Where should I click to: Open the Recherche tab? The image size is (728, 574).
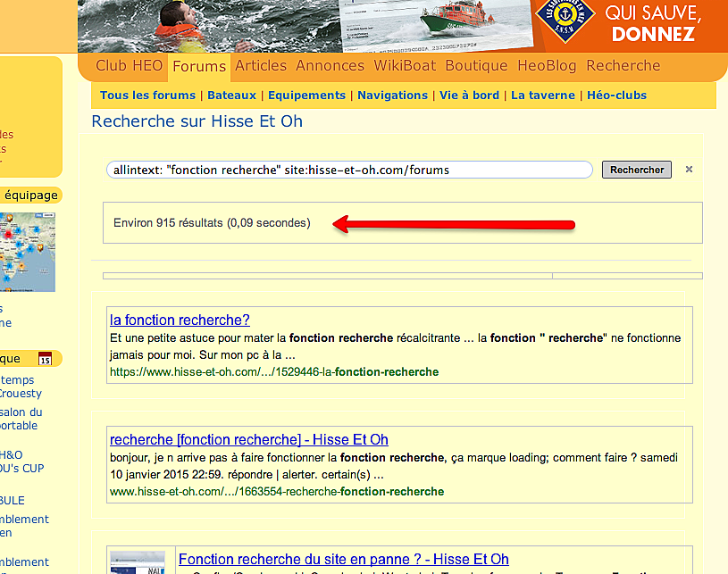623,66
